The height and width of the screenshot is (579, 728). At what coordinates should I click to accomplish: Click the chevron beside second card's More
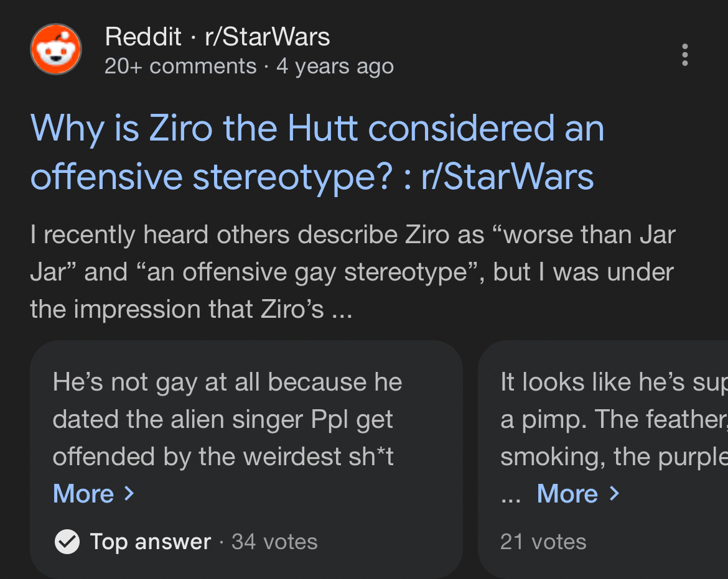point(614,494)
